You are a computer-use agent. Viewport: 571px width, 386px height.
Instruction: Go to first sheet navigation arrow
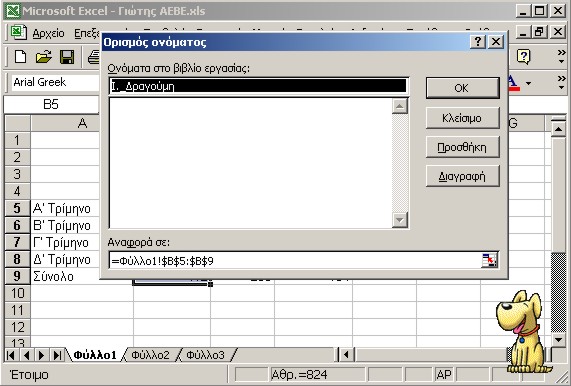[11, 355]
